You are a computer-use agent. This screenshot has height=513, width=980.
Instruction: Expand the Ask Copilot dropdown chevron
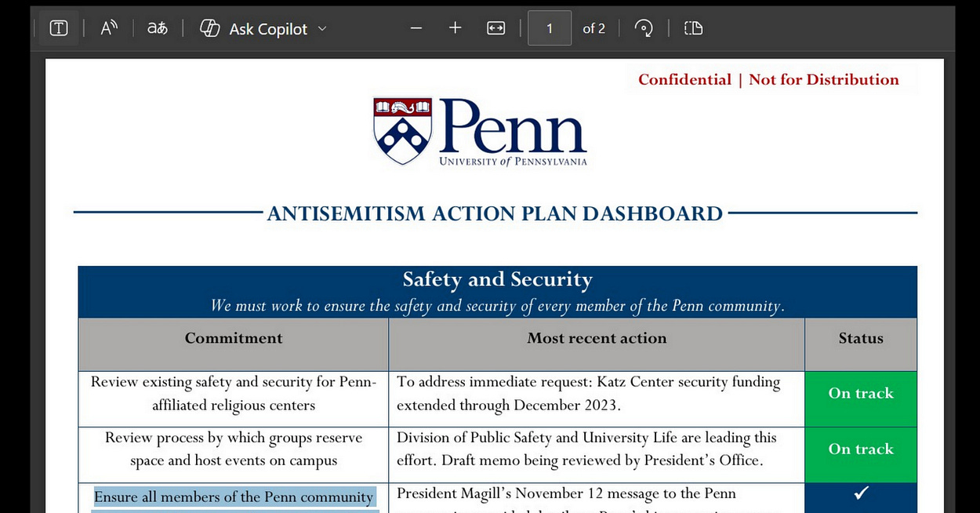pos(321,29)
